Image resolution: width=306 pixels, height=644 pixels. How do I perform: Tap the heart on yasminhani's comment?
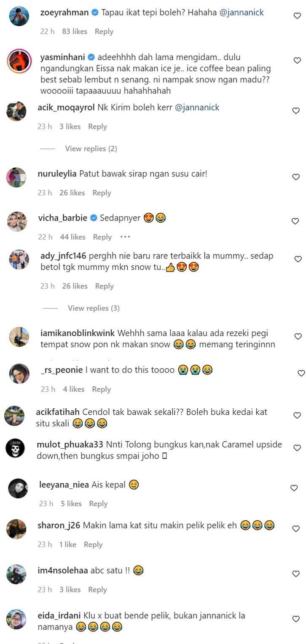pyautogui.click(x=297, y=61)
